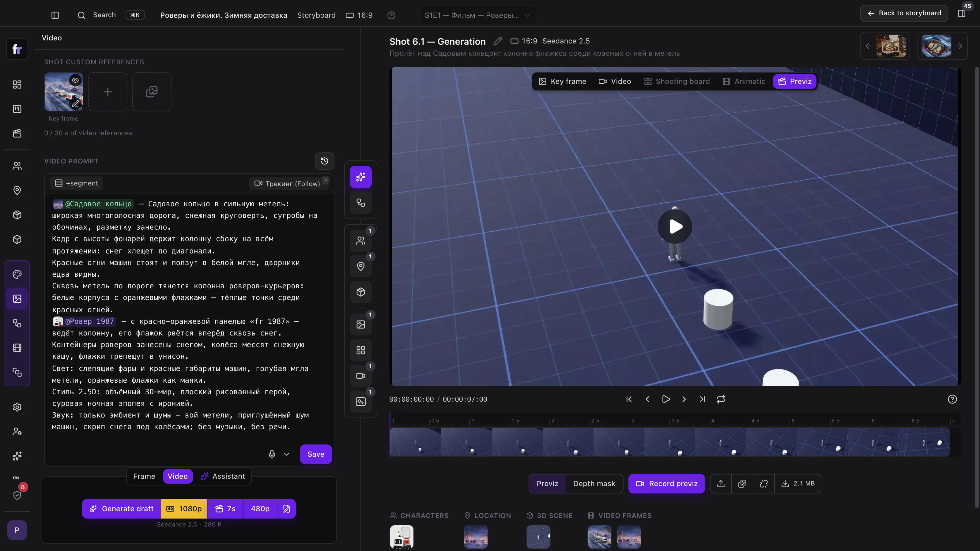Viewport: 980px width, 551px height.
Task: Toggle the 1080p HD quality option
Action: 184,509
